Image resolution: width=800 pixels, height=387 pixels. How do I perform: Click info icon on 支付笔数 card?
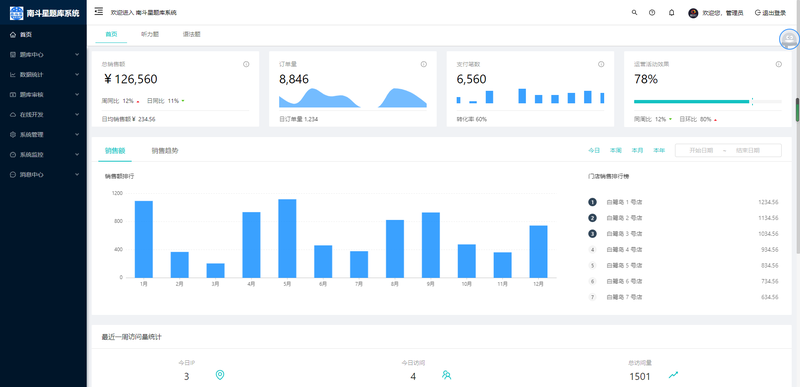[601, 64]
